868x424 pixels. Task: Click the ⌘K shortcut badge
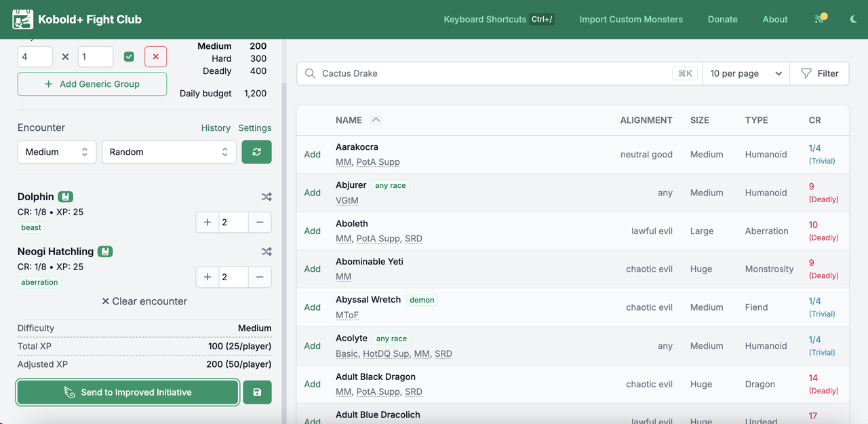(x=686, y=73)
